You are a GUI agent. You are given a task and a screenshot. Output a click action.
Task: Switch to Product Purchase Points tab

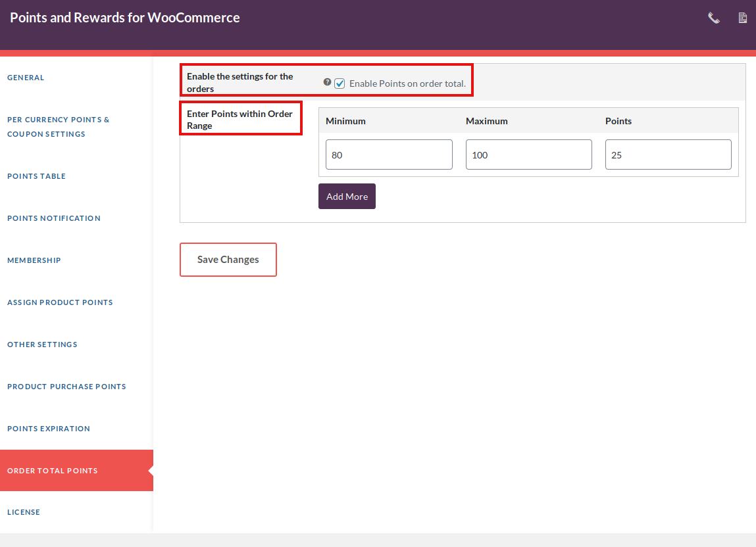point(66,387)
